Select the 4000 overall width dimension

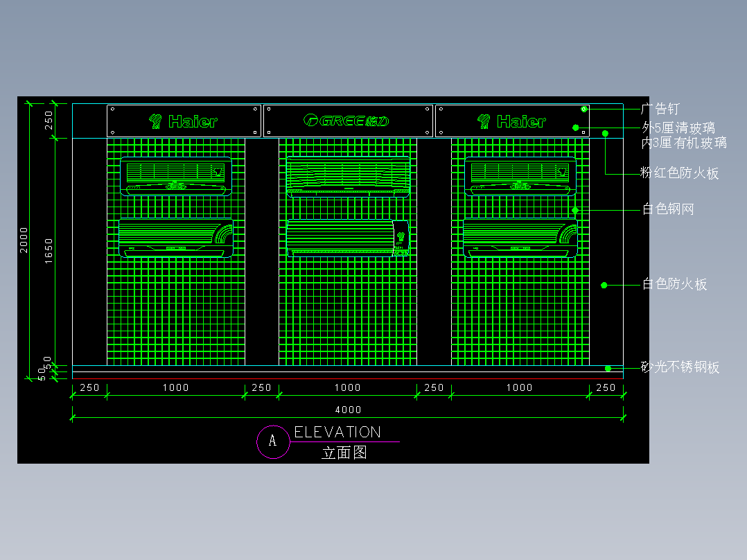pyautogui.click(x=349, y=410)
